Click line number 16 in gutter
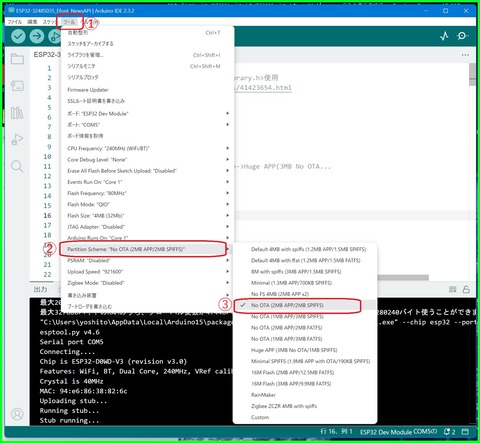Screen dimensions: 480x443 (48, 216)
